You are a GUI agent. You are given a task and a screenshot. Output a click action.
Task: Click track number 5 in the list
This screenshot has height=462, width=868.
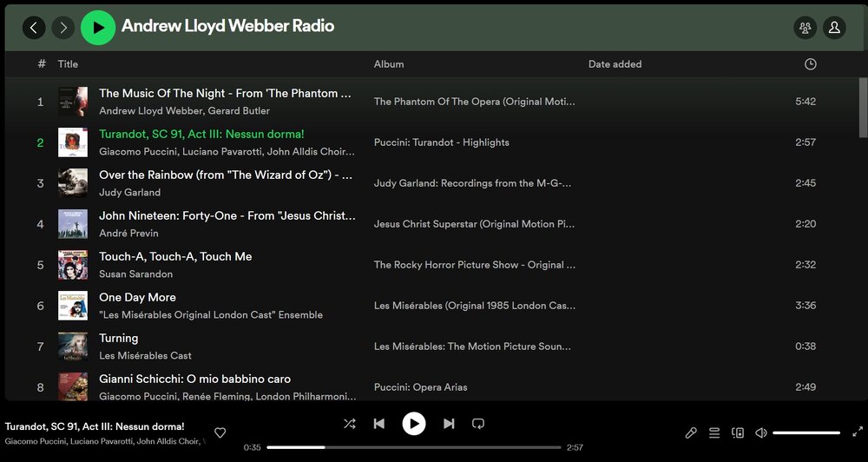41,265
